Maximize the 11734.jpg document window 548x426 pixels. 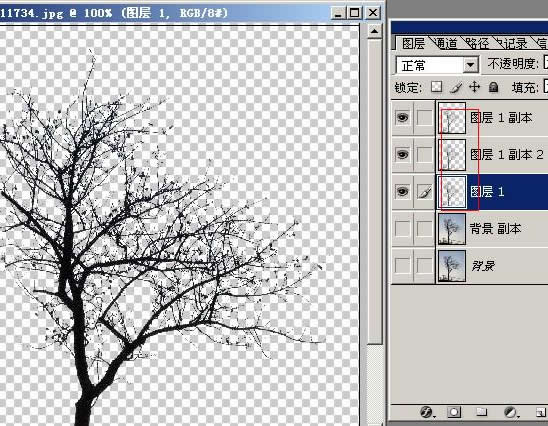354,13
